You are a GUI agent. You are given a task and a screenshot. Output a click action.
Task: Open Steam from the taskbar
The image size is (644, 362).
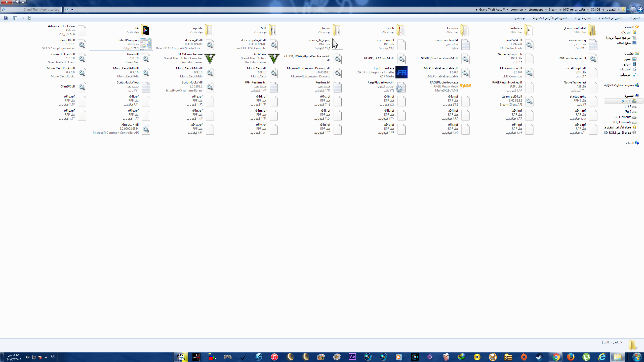coord(539,357)
